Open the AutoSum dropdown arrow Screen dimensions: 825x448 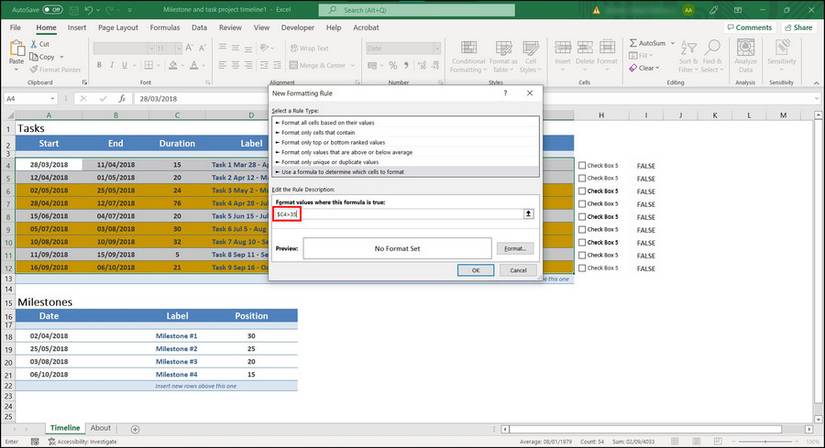coord(671,44)
